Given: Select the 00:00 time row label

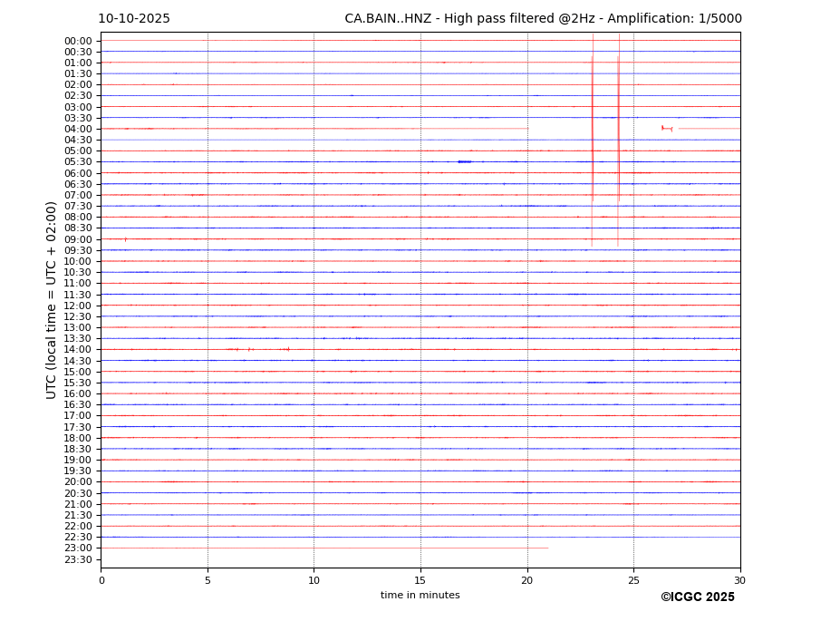Looking at the screenshot, I should [x=78, y=41].
